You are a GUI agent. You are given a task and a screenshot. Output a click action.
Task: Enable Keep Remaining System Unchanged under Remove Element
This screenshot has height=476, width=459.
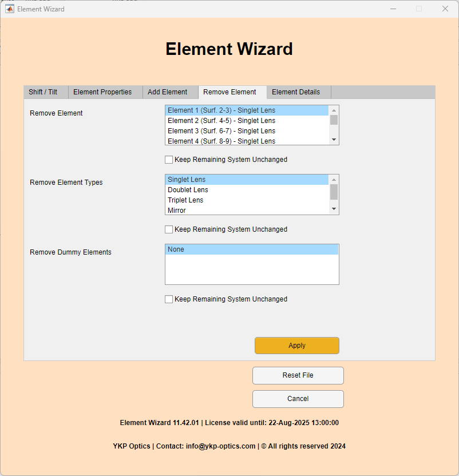point(169,160)
